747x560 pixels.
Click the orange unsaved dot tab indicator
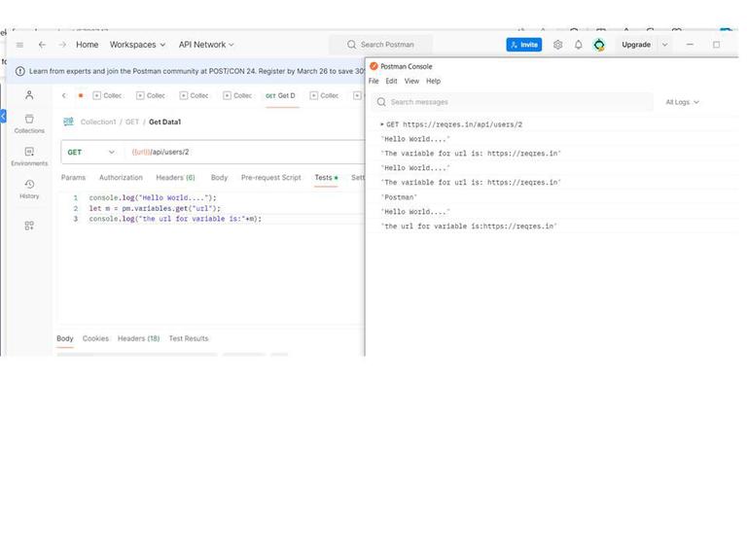pos(81,95)
